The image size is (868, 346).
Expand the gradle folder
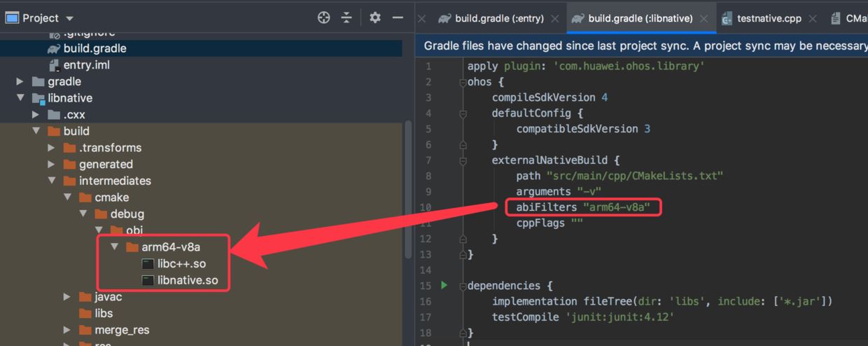tap(20, 82)
